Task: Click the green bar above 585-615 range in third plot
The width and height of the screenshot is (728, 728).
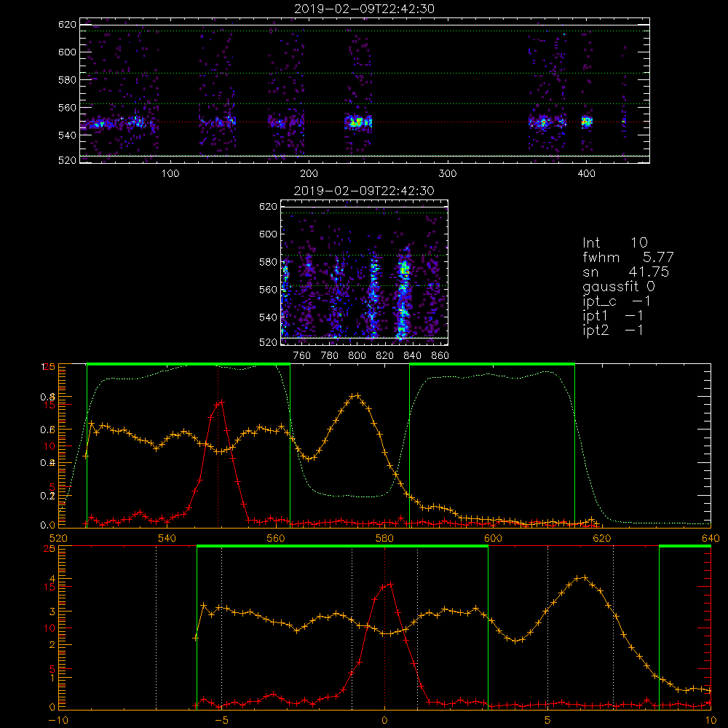Action: [492, 364]
